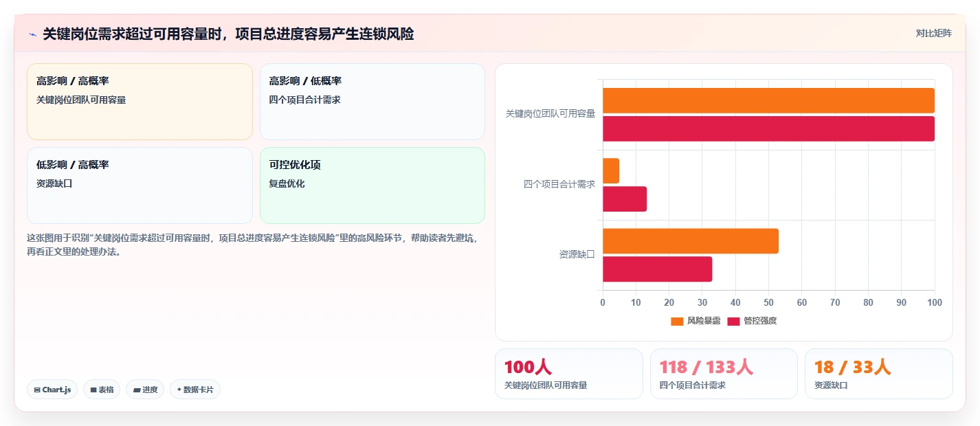Select the 低影响 / 高概率 matrix card
The width and height of the screenshot is (980, 426).
[x=140, y=186]
